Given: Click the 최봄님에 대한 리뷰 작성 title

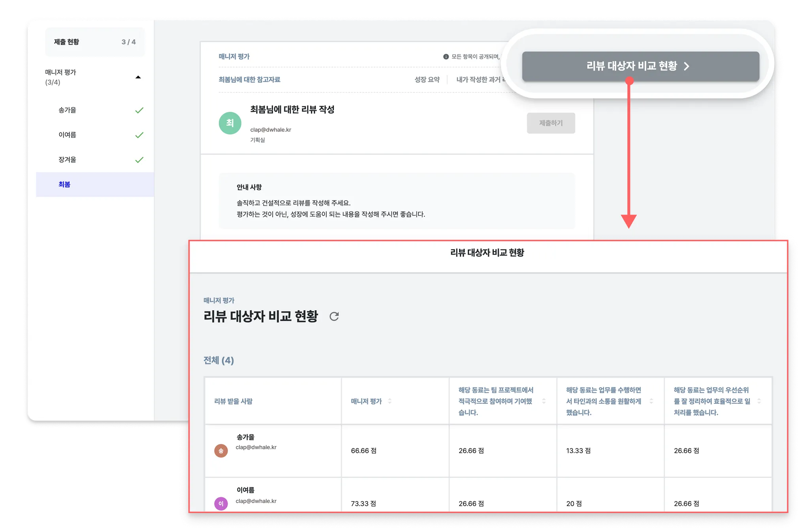Looking at the screenshot, I should coord(292,110).
